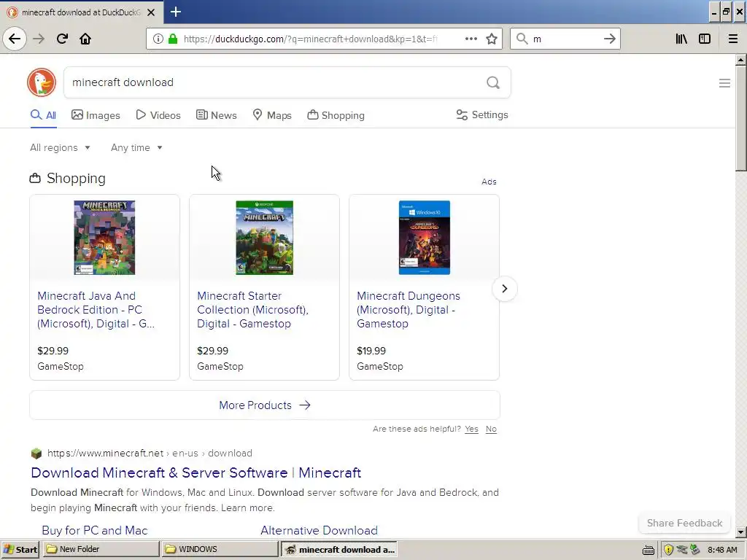
Task: Open the Library bookshelf icon
Action: coord(681,39)
